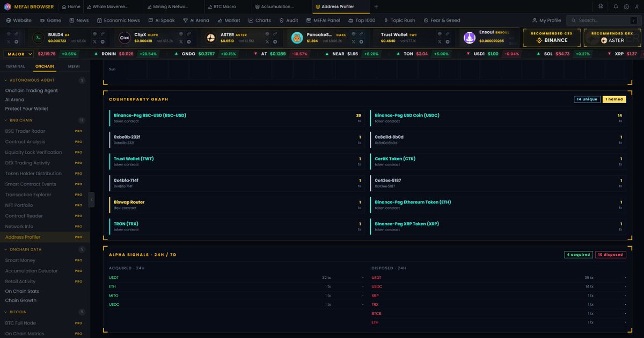Open CertiK Token (CTK) counterparty entry
644x338 pixels.
[x=498, y=161]
